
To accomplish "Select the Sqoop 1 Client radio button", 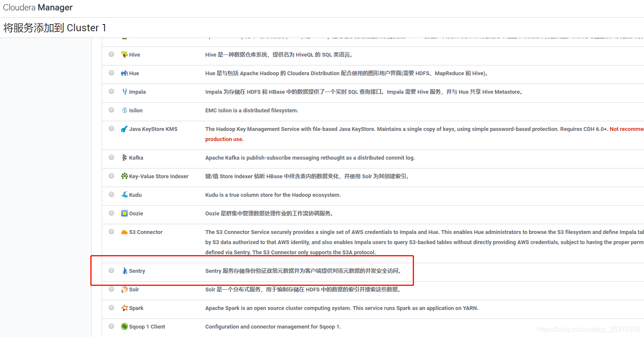I will (x=111, y=326).
